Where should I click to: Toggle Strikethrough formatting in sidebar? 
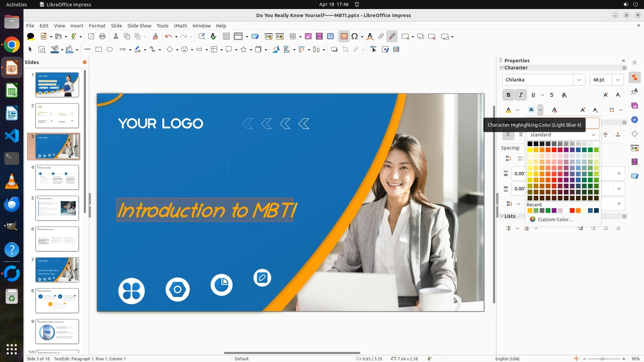point(552,95)
